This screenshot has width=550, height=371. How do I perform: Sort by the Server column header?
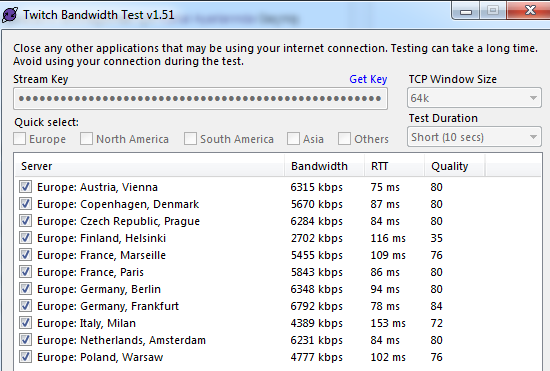[x=149, y=166]
